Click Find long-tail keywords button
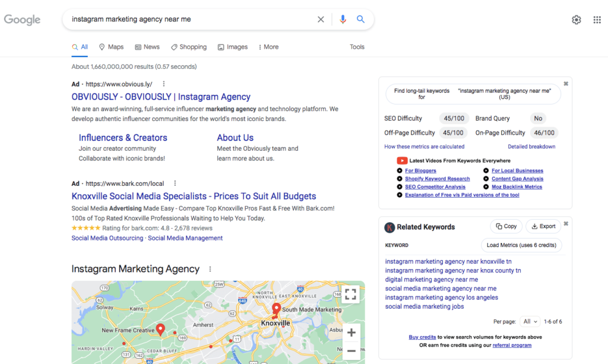Image resolution: width=608 pixels, height=364 pixels. pyautogui.click(x=473, y=94)
